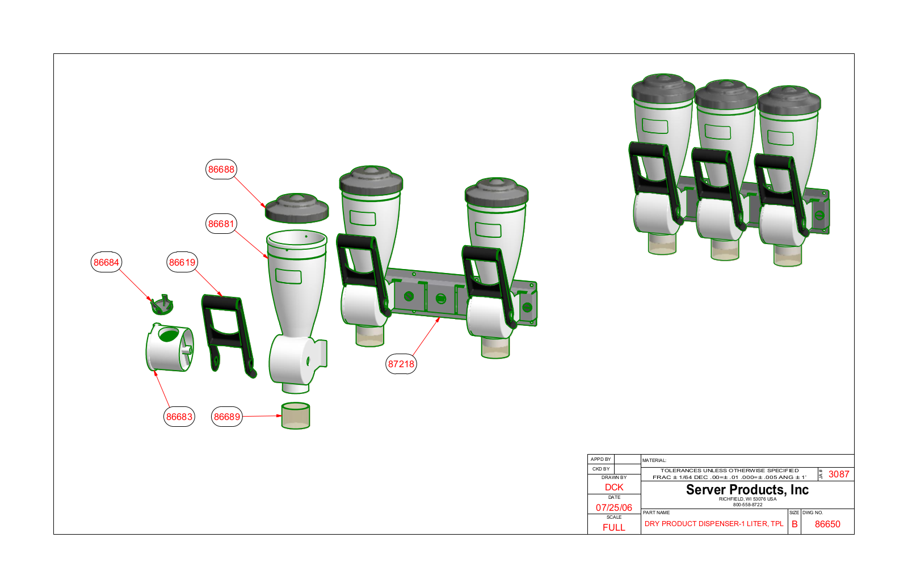The image size is (908, 588).
Task: Click the phone number 800-558-8722
Action: pyautogui.click(x=747, y=505)
